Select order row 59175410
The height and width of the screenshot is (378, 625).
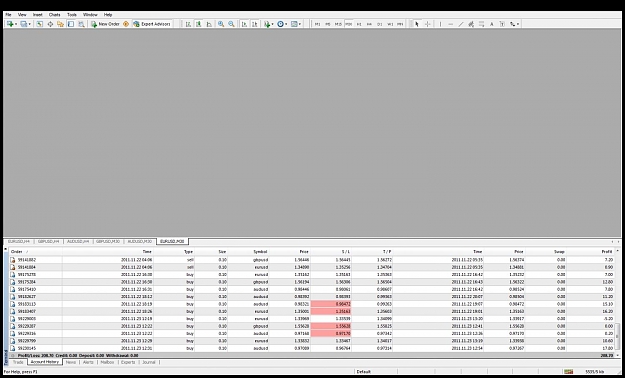pos(312,289)
